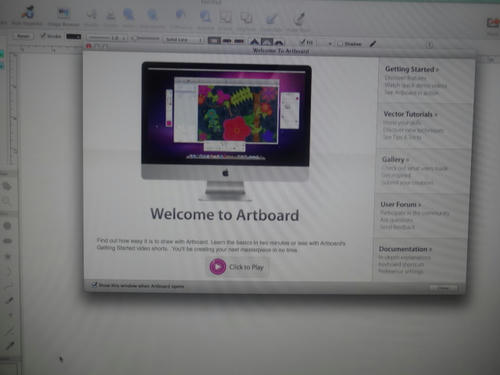
Task: Click the iMac preview image
Action: pyautogui.click(x=225, y=132)
